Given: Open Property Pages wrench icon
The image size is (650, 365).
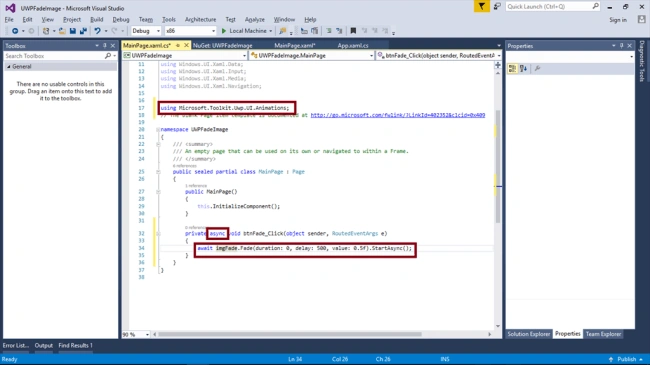Looking at the screenshot, I should click(537, 69).
